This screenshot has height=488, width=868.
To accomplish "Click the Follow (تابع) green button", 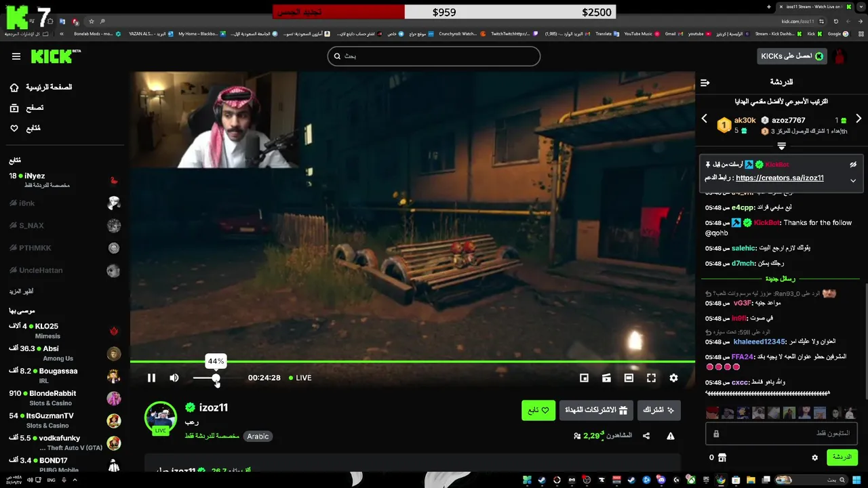I will [538, 410].
